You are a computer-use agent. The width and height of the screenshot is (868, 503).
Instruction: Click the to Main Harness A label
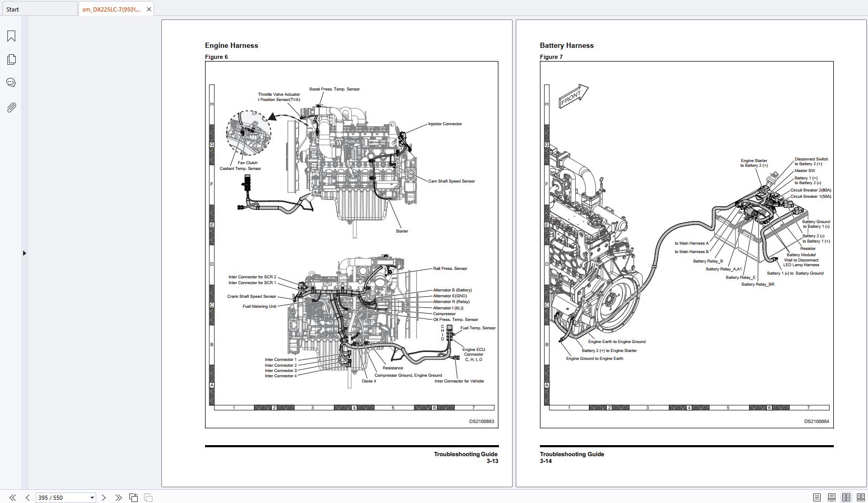pyautogui.click(x=691, y=243)
